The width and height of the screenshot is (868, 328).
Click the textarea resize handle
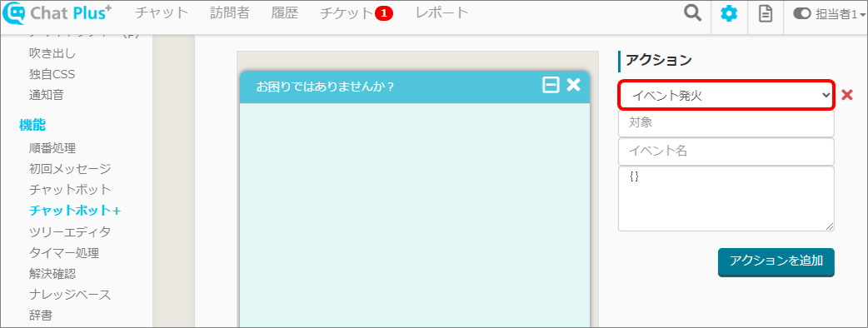click(x=830, y=226)
